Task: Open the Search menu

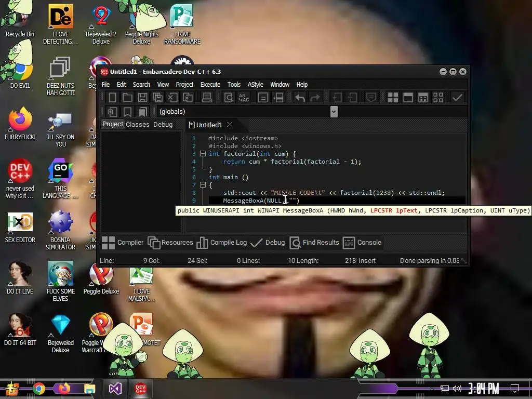Action: [x=141, y=85]
